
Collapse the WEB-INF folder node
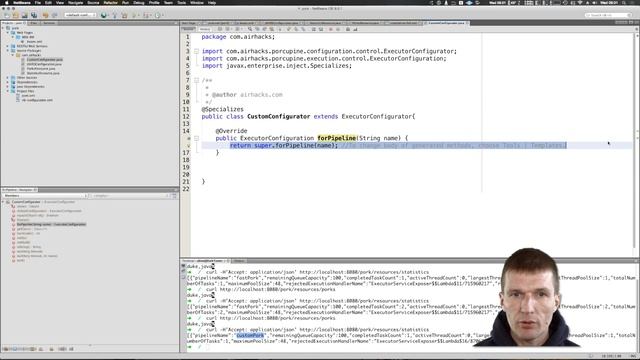(13, 37)
